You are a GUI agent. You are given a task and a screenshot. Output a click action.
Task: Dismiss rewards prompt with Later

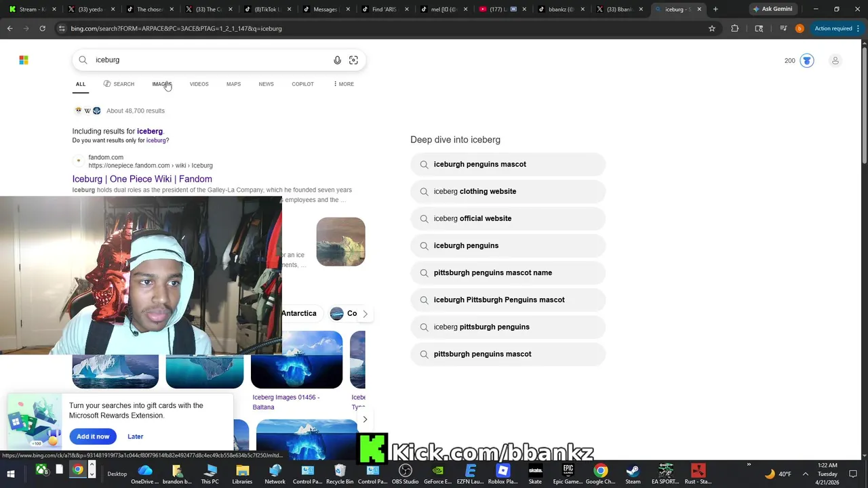click(x=135, y=436)
